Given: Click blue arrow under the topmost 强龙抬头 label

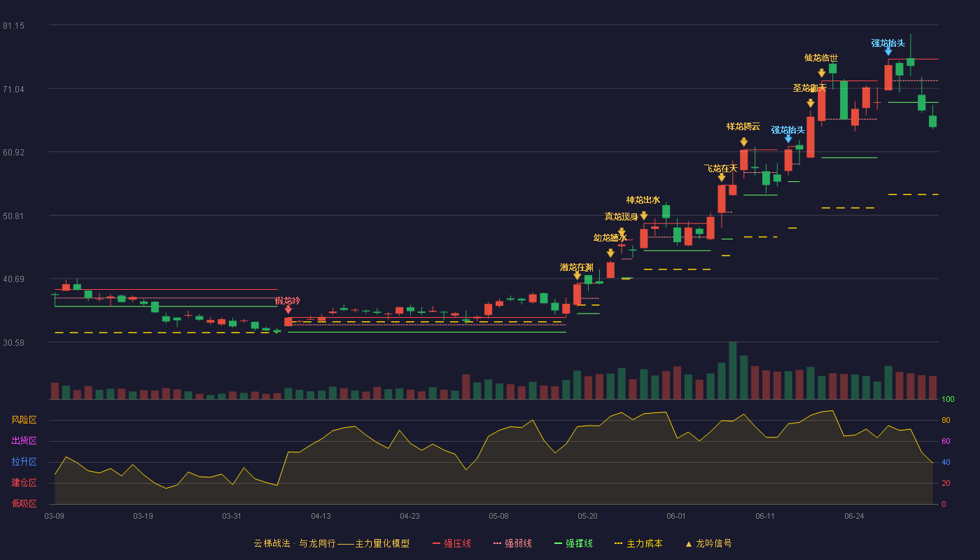Looking at the screenshot, I should (888, 52).
